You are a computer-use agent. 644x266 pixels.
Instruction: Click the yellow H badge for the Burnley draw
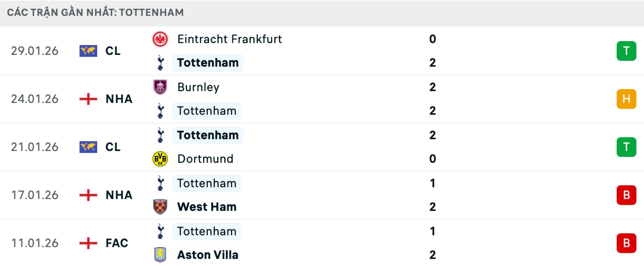click(626, 99)
